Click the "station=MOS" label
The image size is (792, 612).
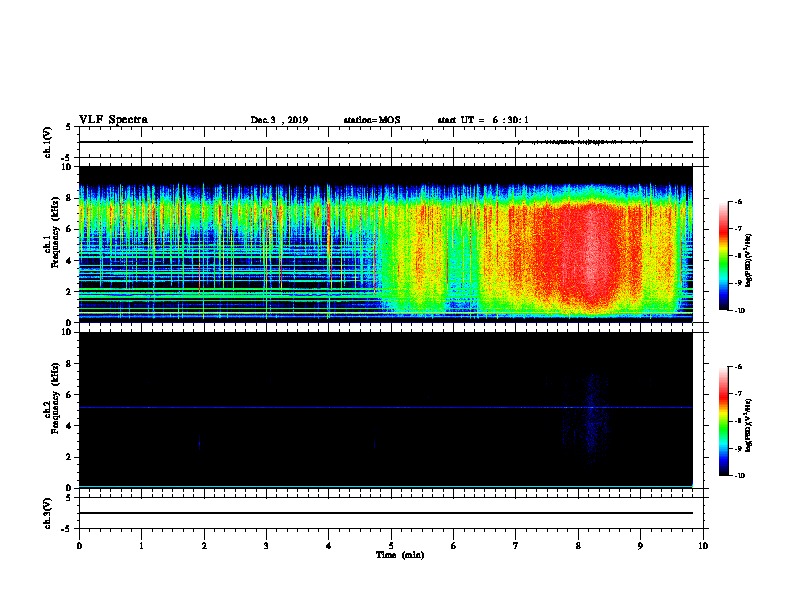coord(372,120)
